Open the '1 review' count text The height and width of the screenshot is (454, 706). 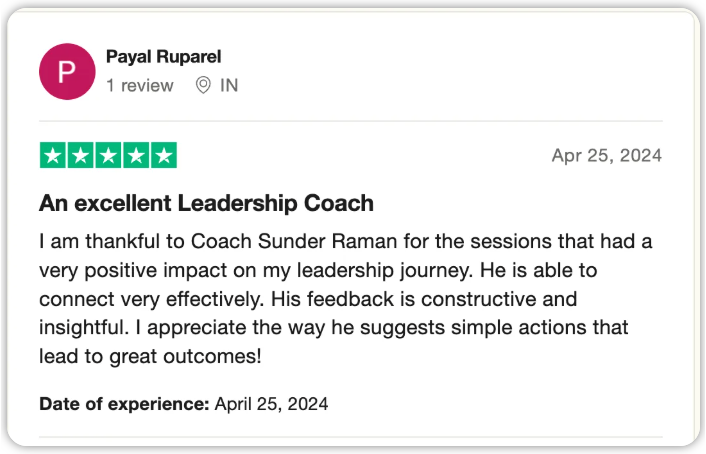(x=140, y=85)
